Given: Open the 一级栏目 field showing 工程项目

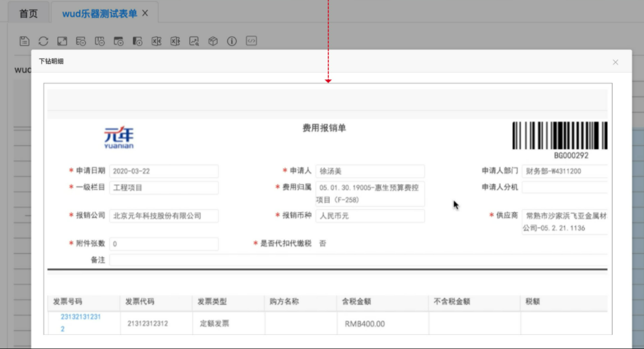Looking at the screenshot, I should [164, 188].
